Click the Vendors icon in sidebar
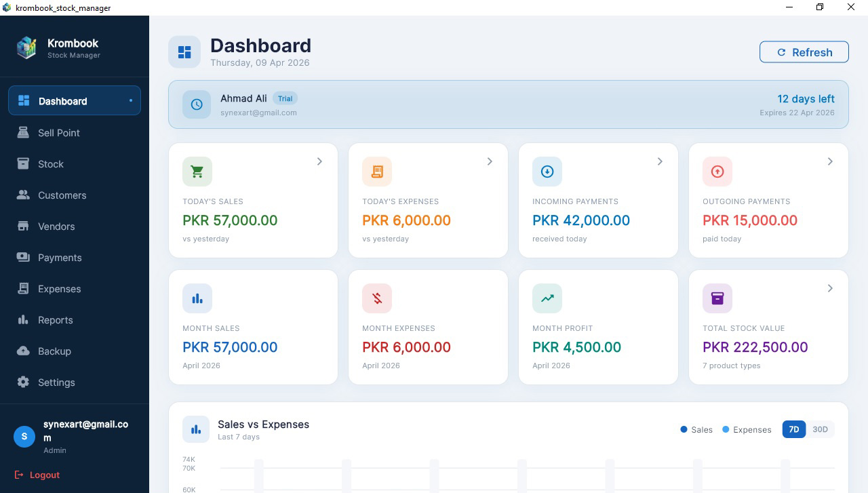Viewport: 868px width, 493px height. coord(24,226)
